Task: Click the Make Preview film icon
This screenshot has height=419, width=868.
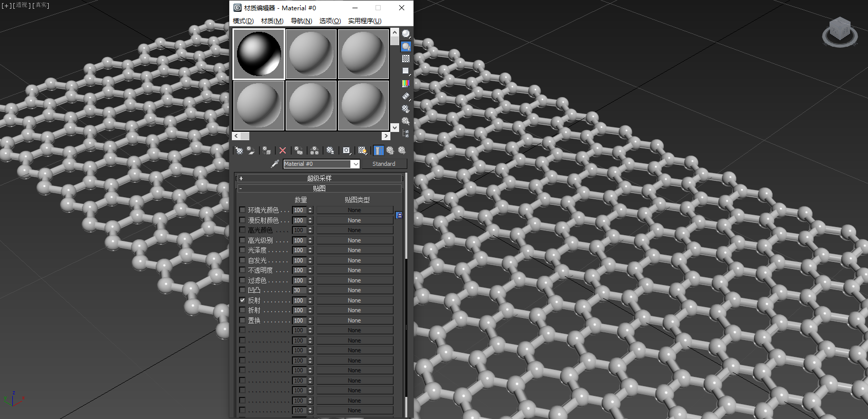Action: pyautogui.click(x=406, y=96)
